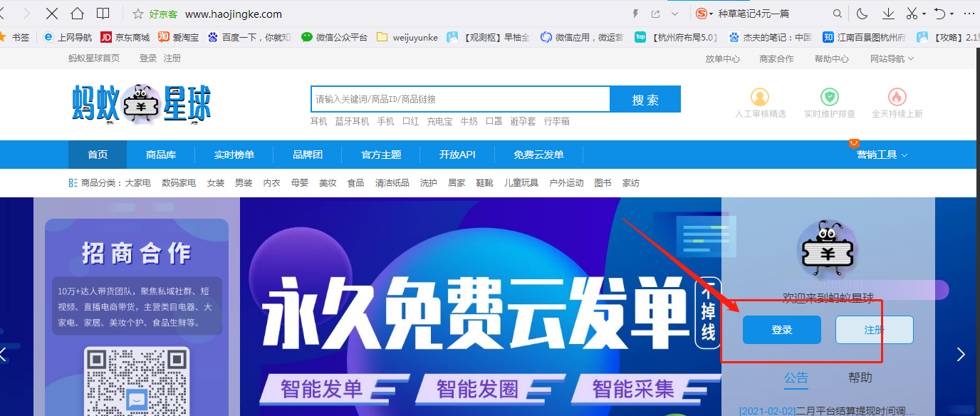Click the scissors screenshot tool

pos(912,14)
